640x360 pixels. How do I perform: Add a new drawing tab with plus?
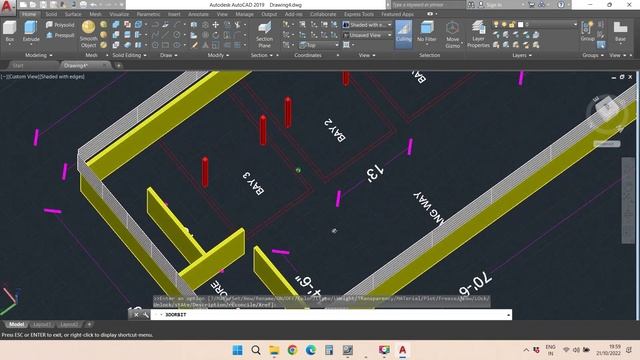click(x=118, y=65)
